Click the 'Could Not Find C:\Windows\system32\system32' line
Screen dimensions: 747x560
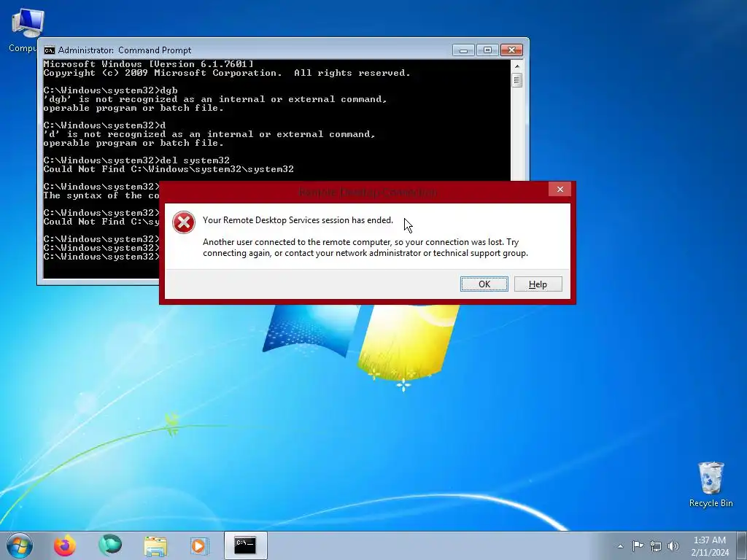tap(169, 169)
